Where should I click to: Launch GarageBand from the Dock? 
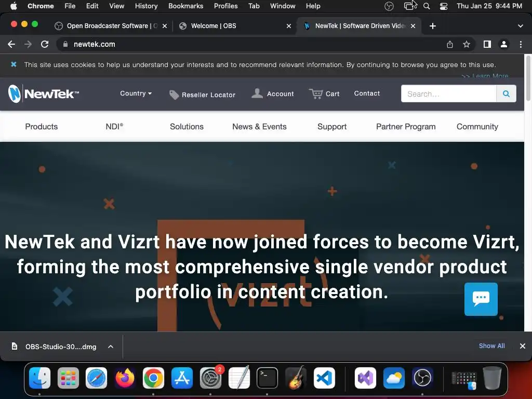point(296,378)
